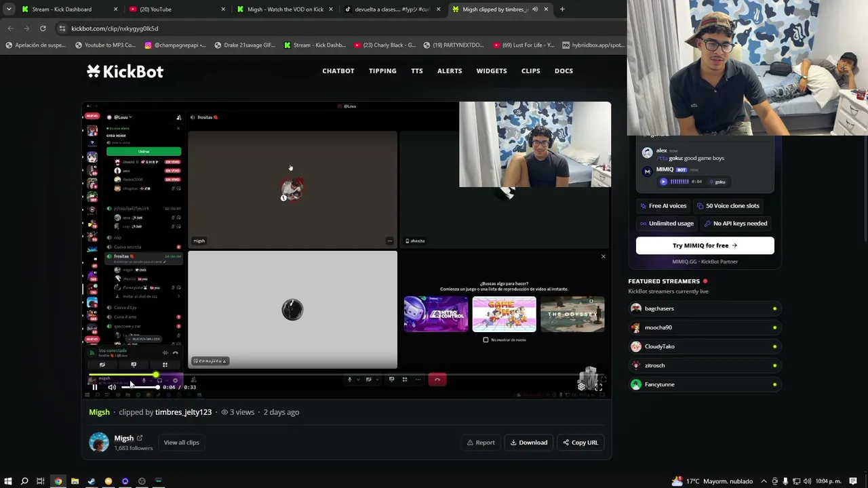Enter fullscreen mode in the clip player
The height and width of the screenshot is (488, 868).
[598, 387]
